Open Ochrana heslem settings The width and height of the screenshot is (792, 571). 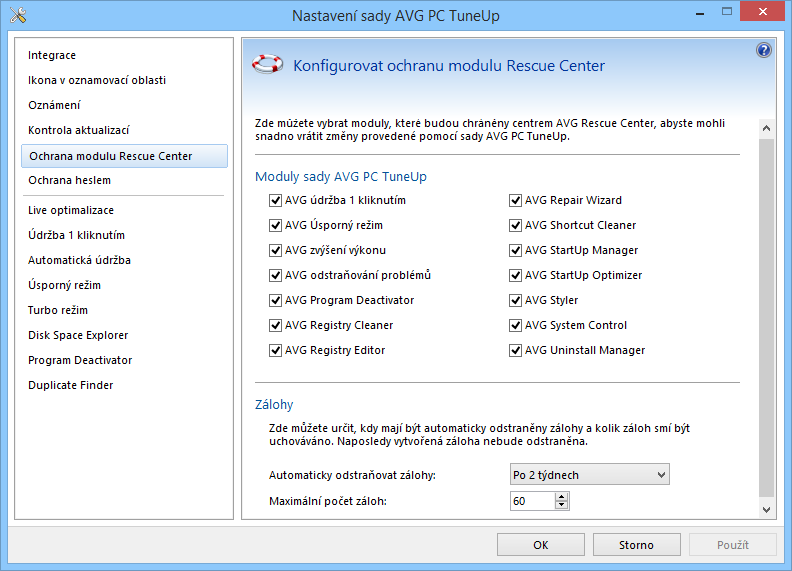click(x=69, y=180)
